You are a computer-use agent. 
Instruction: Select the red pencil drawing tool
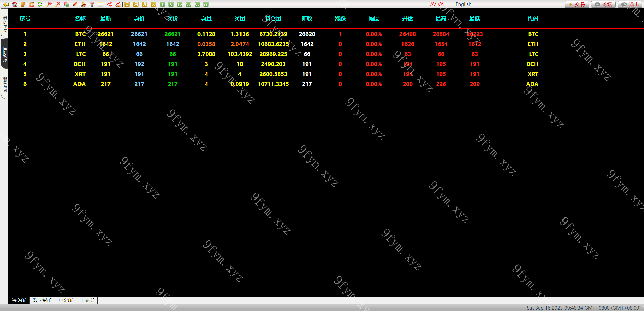click(75, 4)
